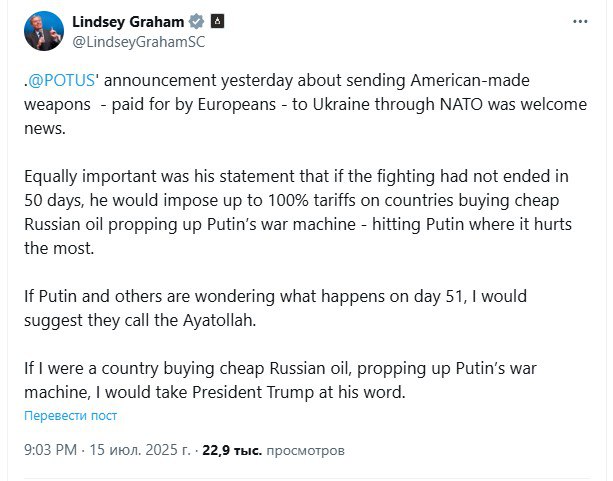Click the black square affiliation badge
The height and width of the screenshot is (481, 613).
(217, 21)
